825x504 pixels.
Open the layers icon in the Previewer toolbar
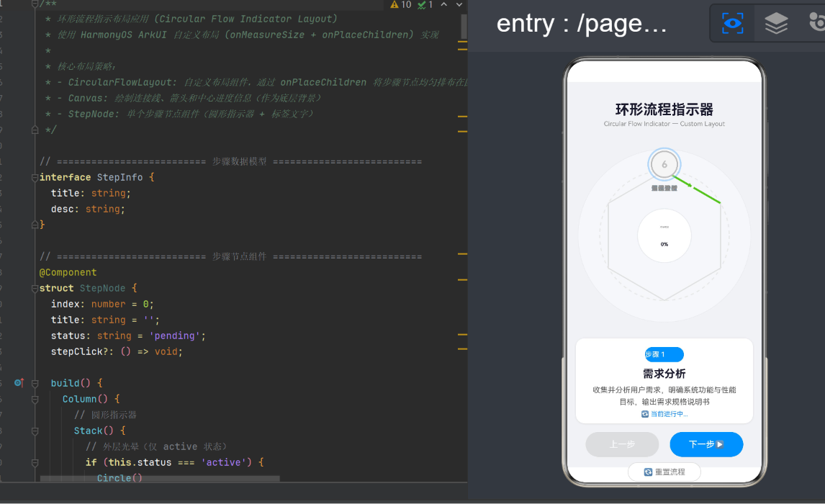776,23
